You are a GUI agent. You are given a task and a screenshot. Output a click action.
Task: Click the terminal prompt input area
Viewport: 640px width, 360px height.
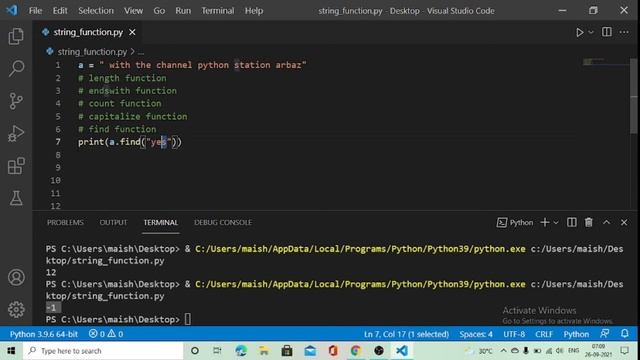click(187, 319)
